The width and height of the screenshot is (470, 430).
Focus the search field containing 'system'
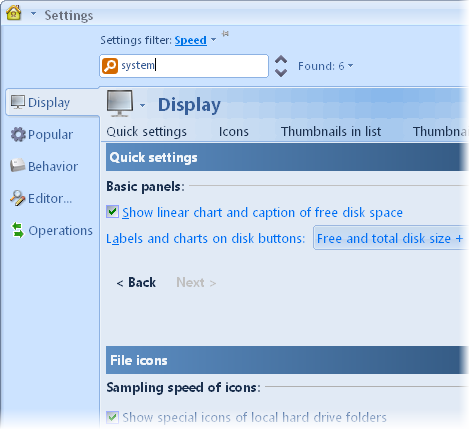(184, 66)
